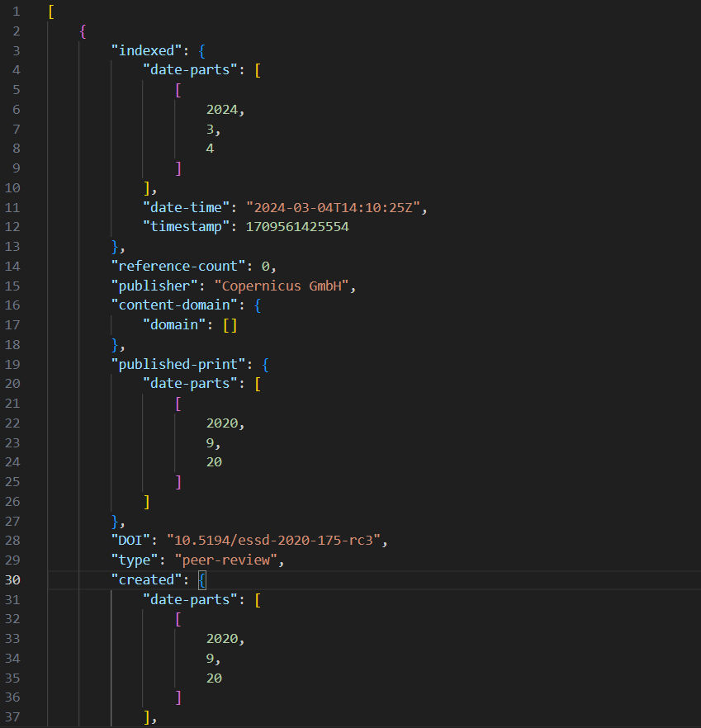
Task: Click the pink opening brace on line 2
Action: (83, 31)
